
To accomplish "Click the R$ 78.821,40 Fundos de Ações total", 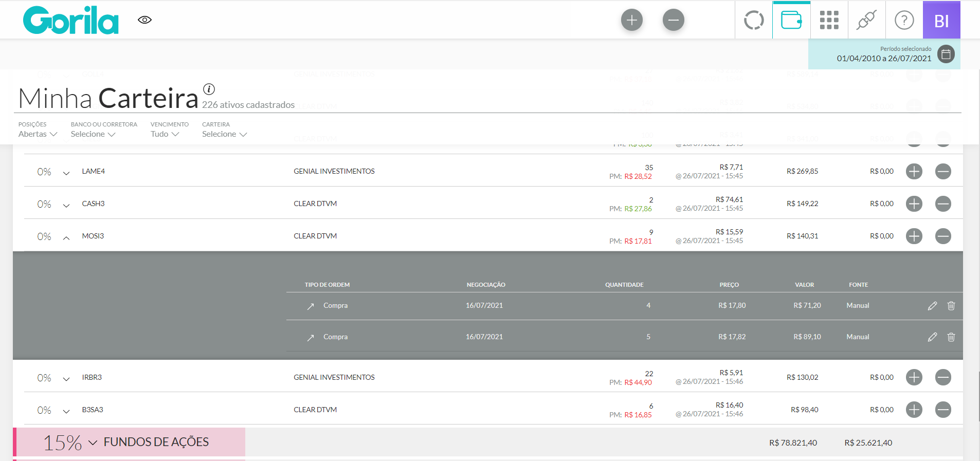I will [x=793, y=443].
